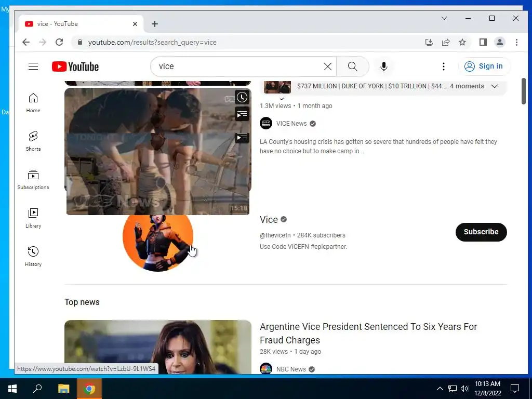
Task: Click the Sign in button
Action: coord(484,66)
